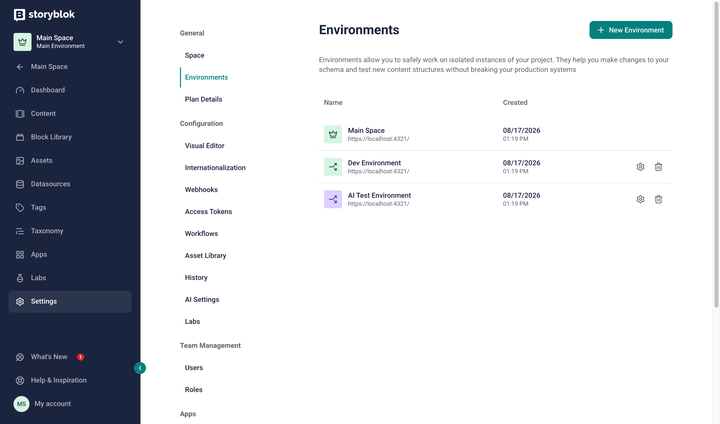
Task: Open AI Settings
Action: (202, 300)
